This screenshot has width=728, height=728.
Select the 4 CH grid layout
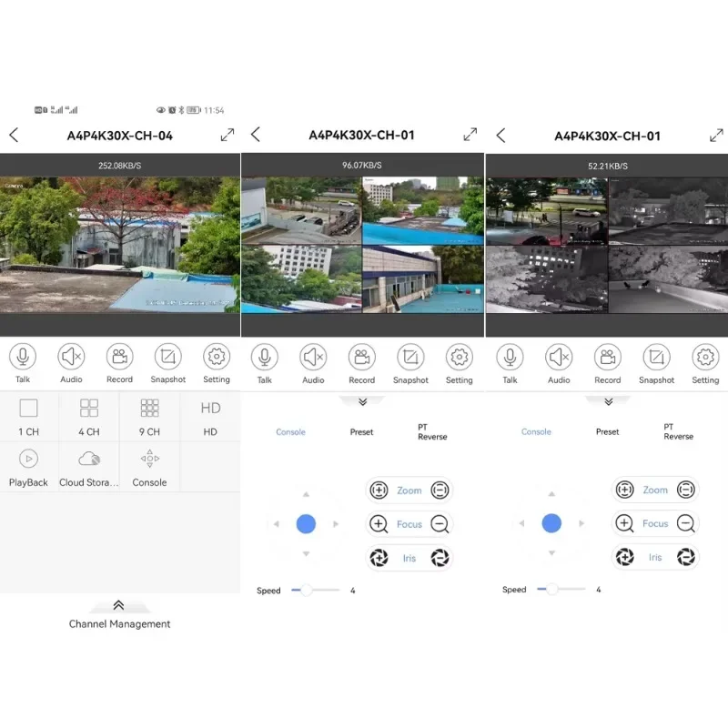pos(89,417)
